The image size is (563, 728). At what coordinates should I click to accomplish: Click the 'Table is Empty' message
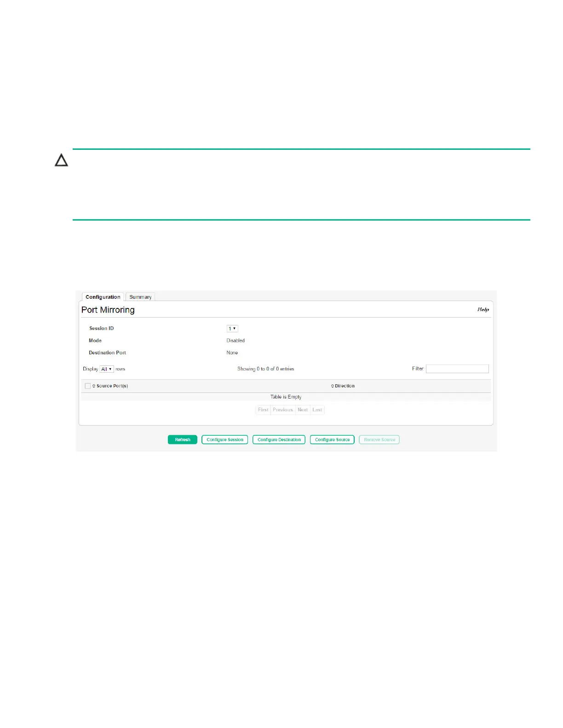[x=286, y=397]
